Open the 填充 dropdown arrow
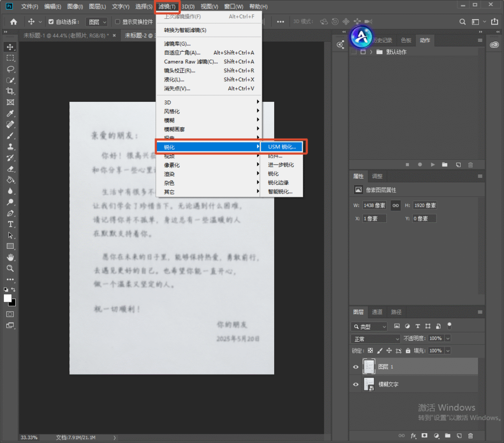The image size is (504, 443). point(448,351)
